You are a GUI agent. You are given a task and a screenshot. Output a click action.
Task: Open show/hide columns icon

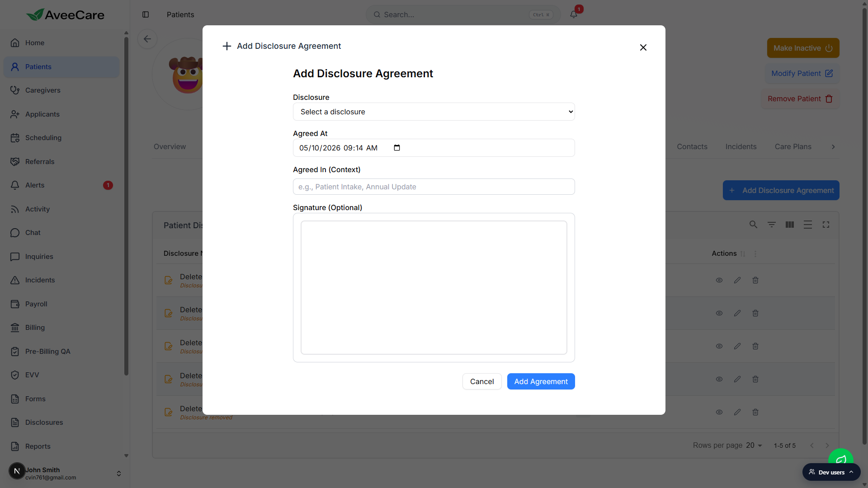click(x=789, y=225)
